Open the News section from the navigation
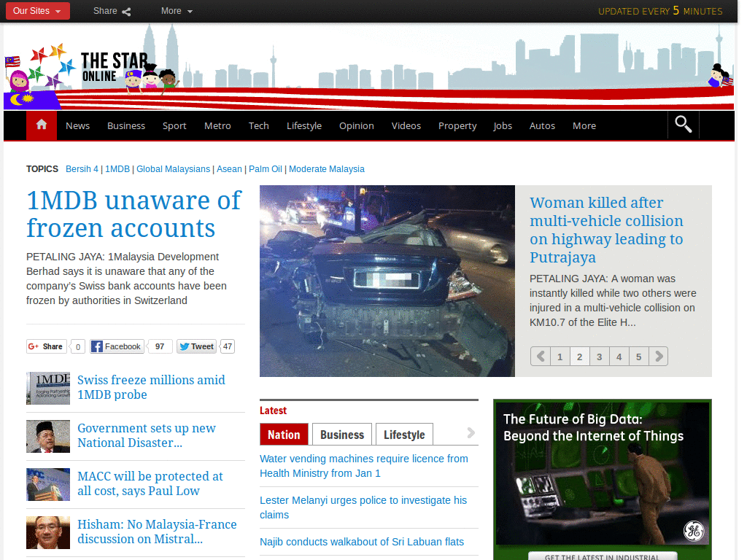The height and width of the screenshot is (560, 747). (x=77, y=125)
